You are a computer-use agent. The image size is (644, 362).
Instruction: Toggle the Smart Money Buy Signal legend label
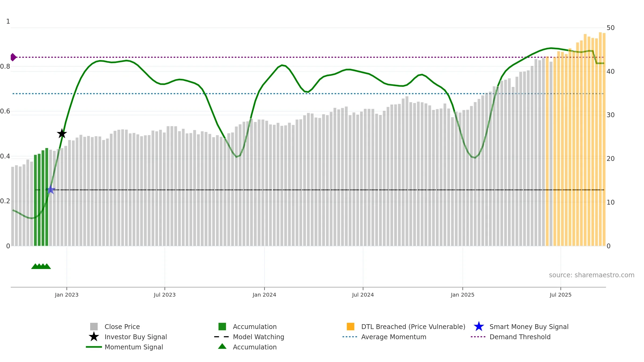[529, 327]
